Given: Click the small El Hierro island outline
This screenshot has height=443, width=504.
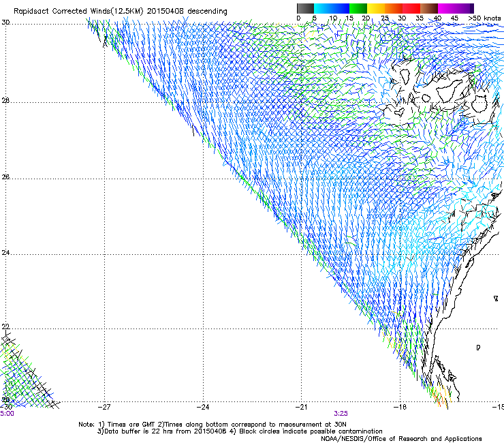Looking at the screenshot, I should pyautogui.click(x=399, y=112).
